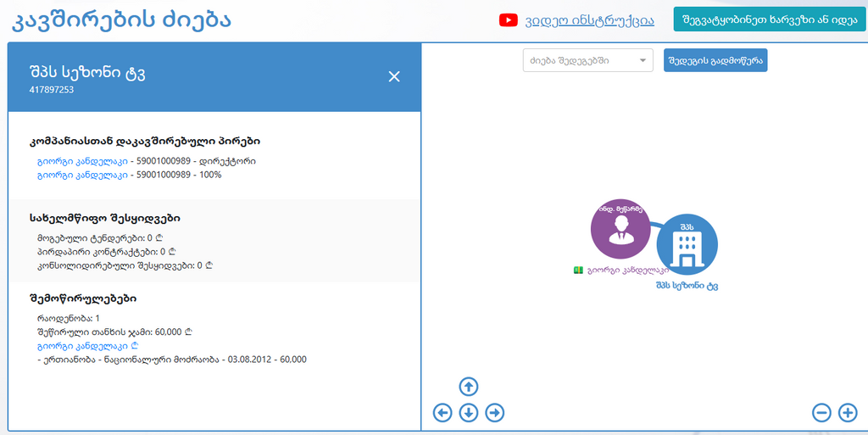868x435 pixels.
Task: Click the შპს სეზონი ტვ panel title
Action: tap(87, 73)
